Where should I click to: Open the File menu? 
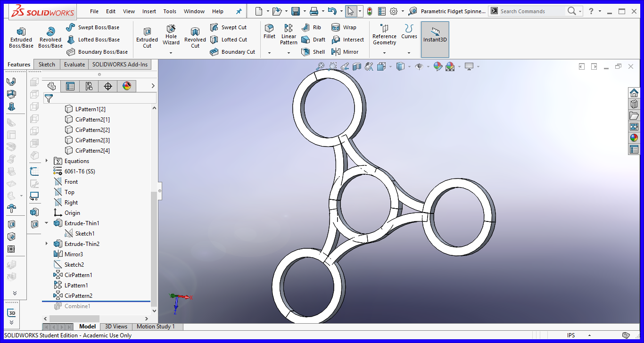94,11
